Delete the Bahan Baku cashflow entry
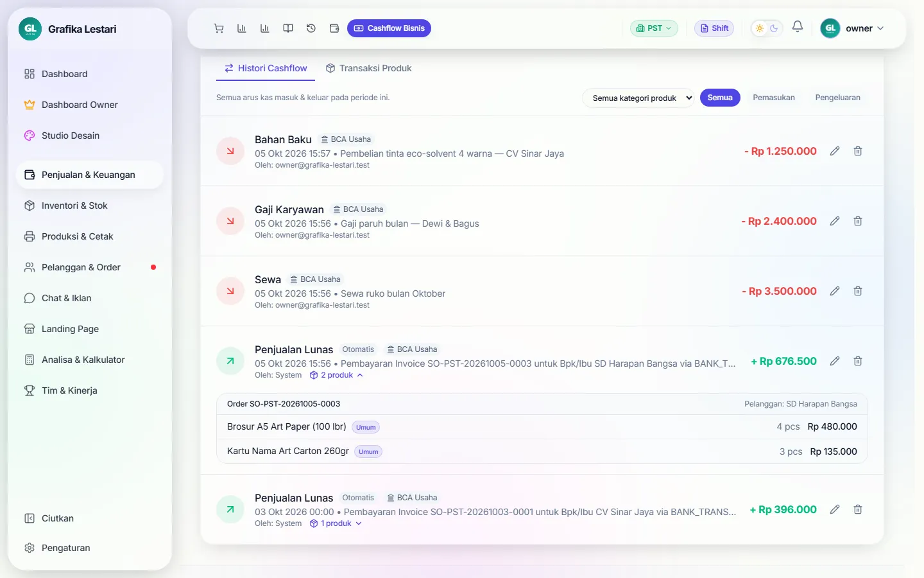This screenshot has width=924, height=578. click(x=858, y=151)
